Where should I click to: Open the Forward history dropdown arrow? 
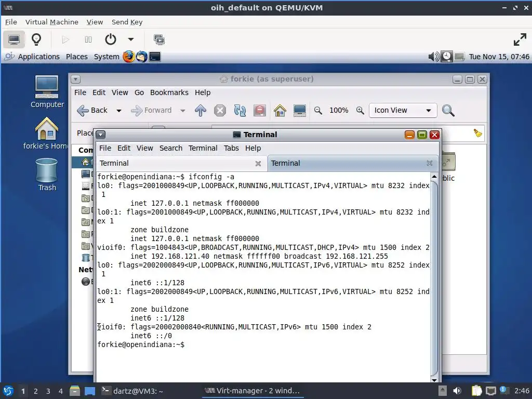click(182, 111)
